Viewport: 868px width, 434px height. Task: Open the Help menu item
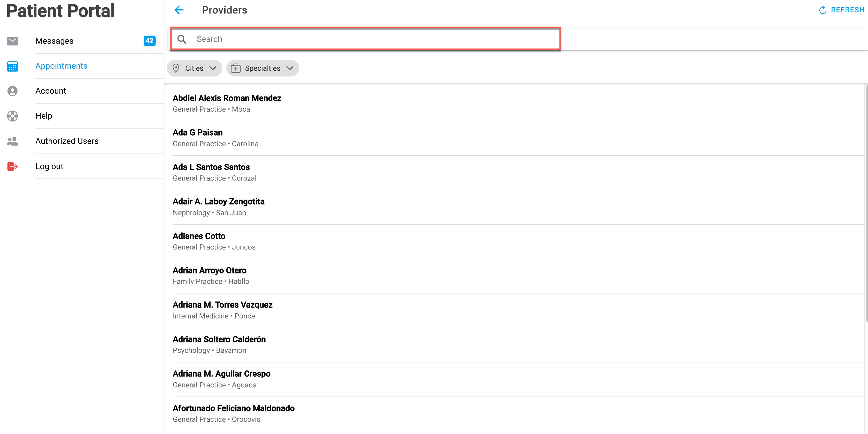tap(44, 116)
